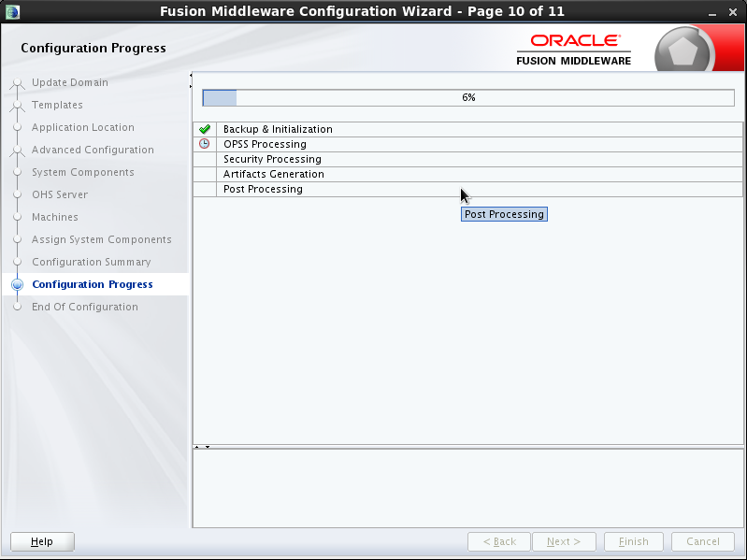Screen dimensions: 747x560
Task: Open the Help button
Action: (42, 541)
